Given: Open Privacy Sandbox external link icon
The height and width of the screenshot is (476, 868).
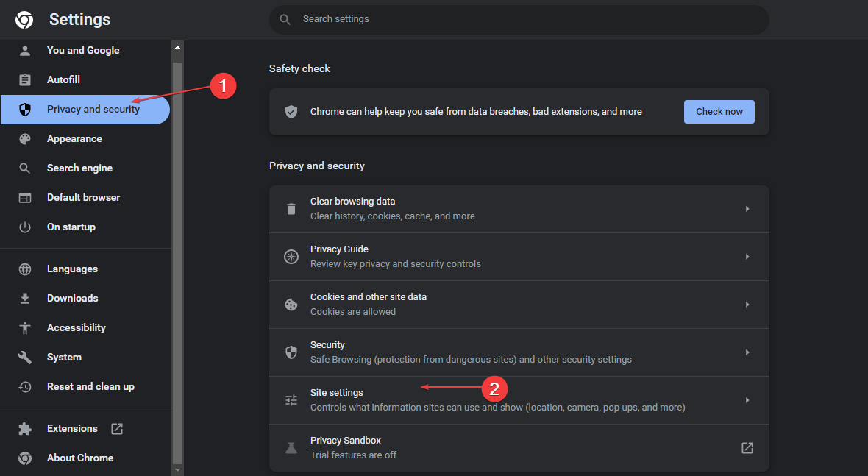Looking at the screenshot, I should (747, 448).
